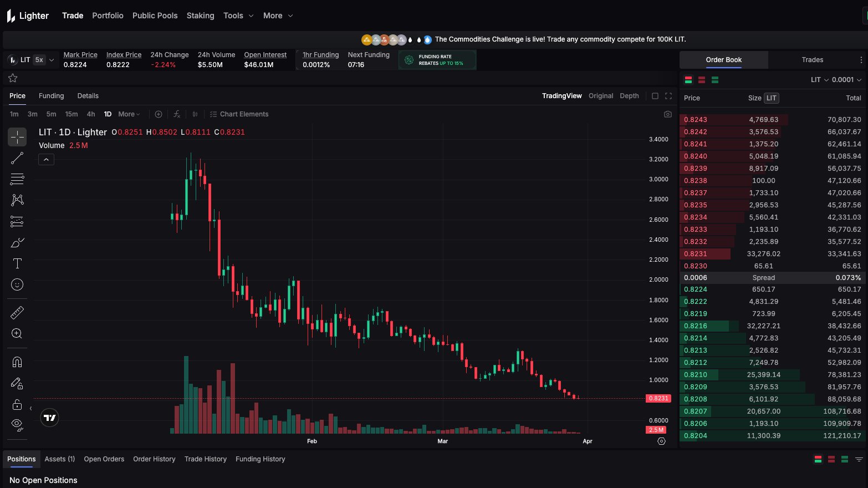This screenshot has height=488, width=868.
Task: Click the 0.8231 ask with size 33,276.02
Action: (773, 254)
